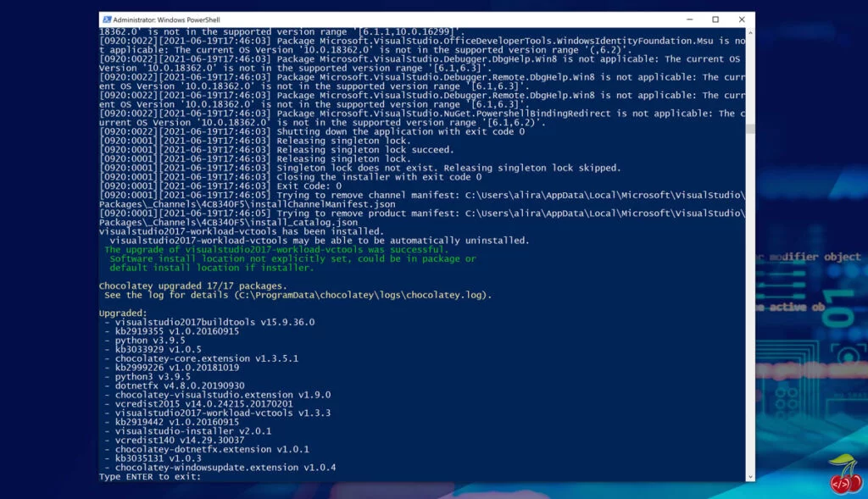Click 'kb3033929 v1.0.5' entry
This screenshot has height=499, width=868.
coord(159,349)
